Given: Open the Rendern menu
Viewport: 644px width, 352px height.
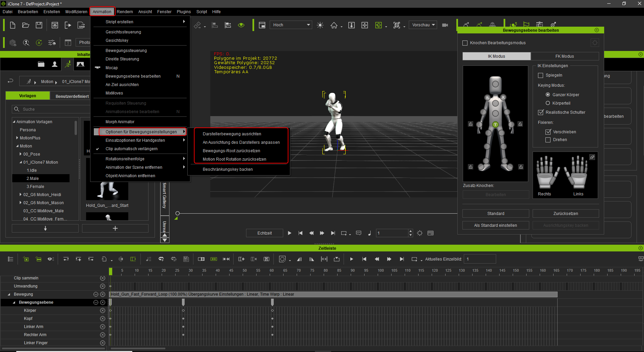Looking at the screenshot, I should [125, 12].
